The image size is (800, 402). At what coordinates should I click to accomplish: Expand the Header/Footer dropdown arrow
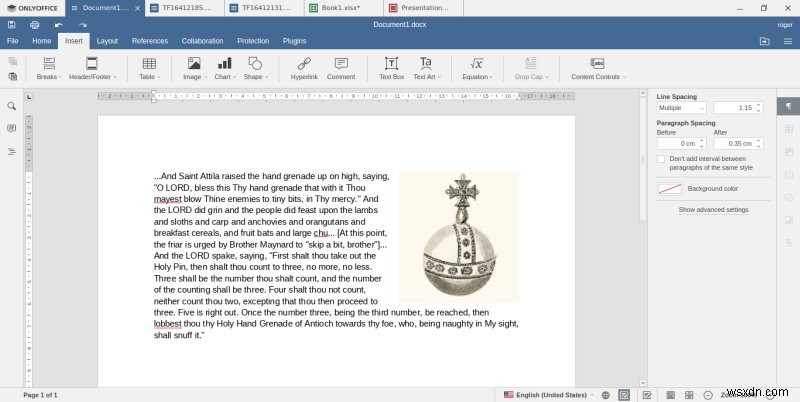pos(115,77)
